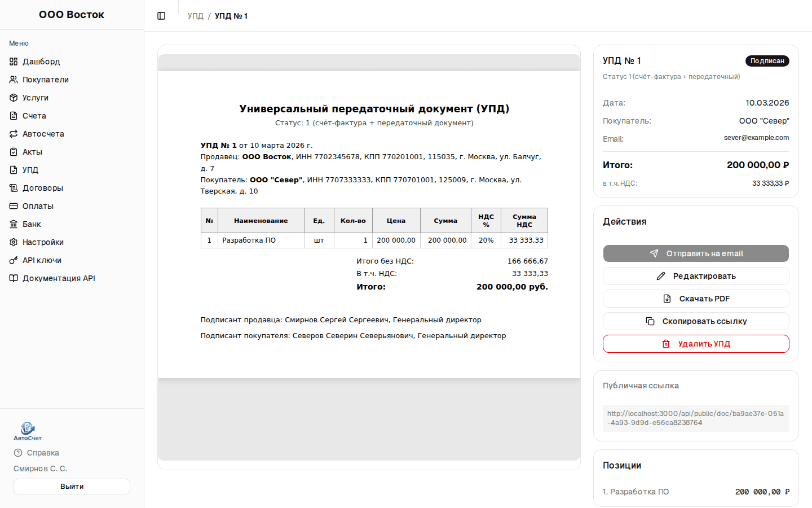Navigate to Счета
The width and height of the screenshot is (812, 508).
coord(72,116)
